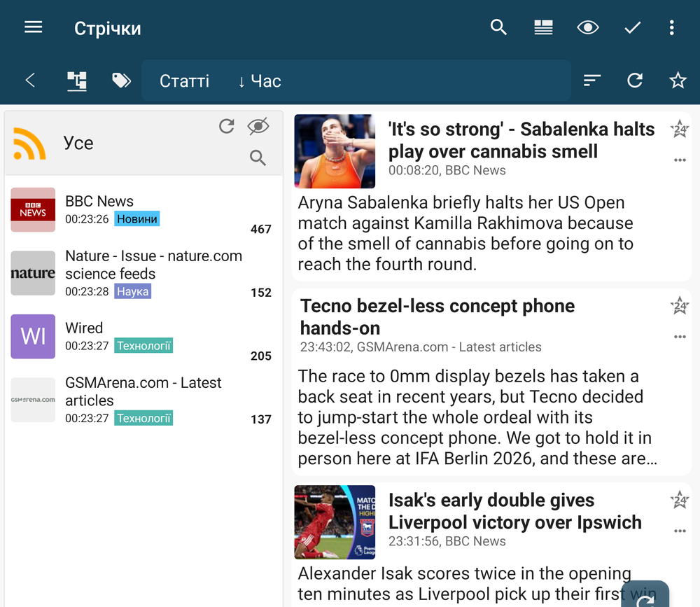Viewport: 700px width, 607px height.
Task: Read the Tecno article summary text
Action: 477,417
